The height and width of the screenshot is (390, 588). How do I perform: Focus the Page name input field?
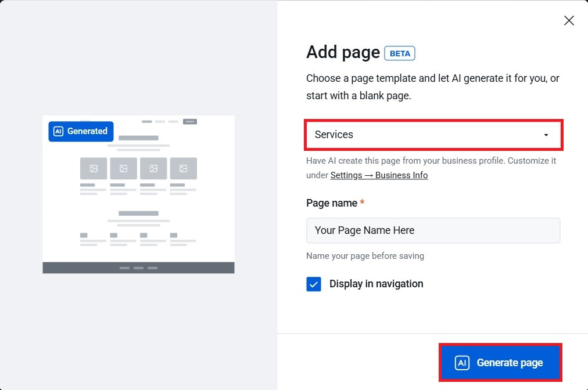point(433,230)
